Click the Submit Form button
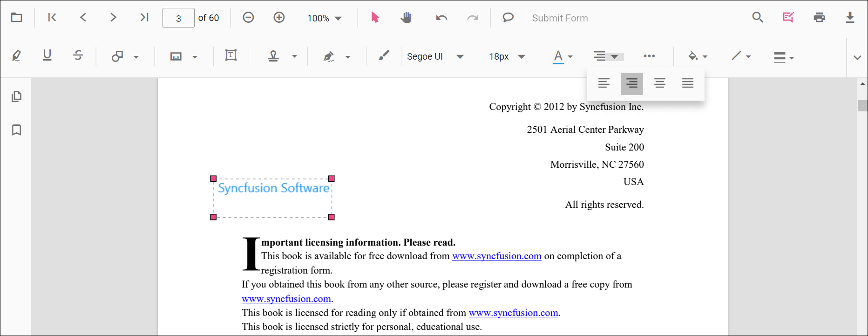This screenshot has width=868, height=336. 560,18
